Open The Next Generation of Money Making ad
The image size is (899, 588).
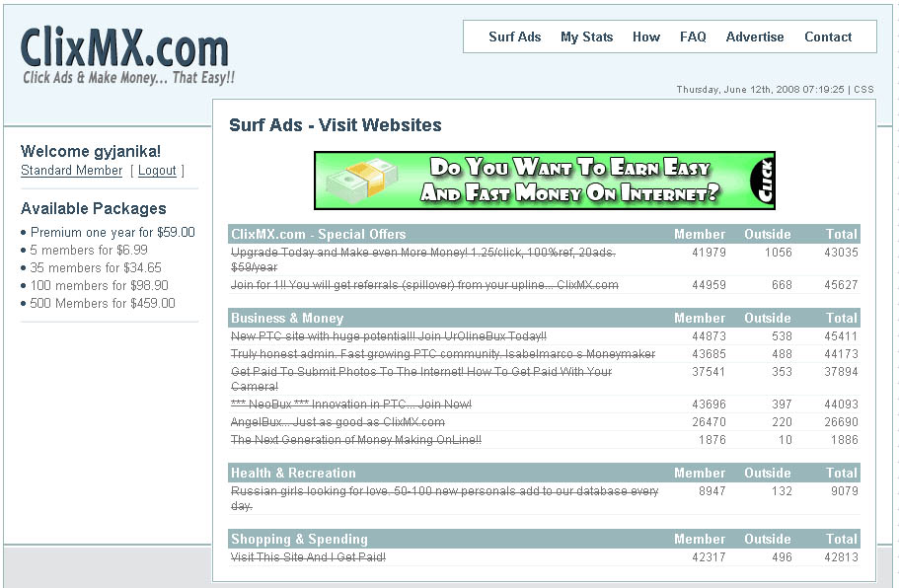356,440
